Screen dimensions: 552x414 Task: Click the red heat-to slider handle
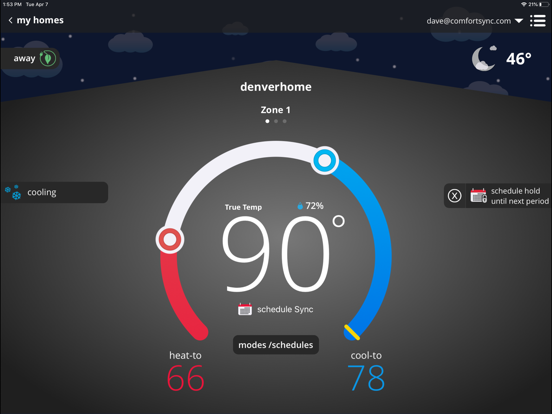tap(170, 240)
